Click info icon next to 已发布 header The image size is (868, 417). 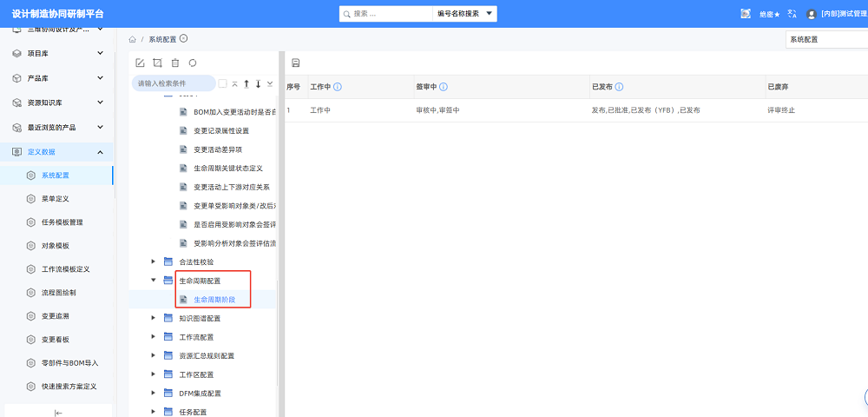[620, 87]
